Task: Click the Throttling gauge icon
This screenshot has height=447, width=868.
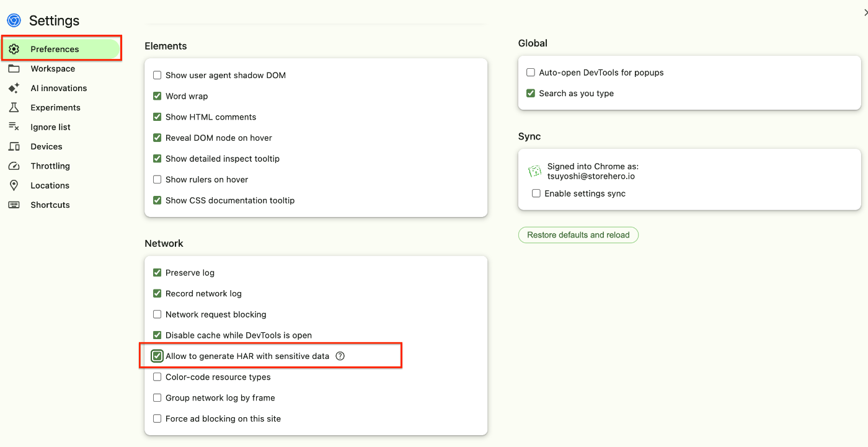Action: tap(14, 166)
